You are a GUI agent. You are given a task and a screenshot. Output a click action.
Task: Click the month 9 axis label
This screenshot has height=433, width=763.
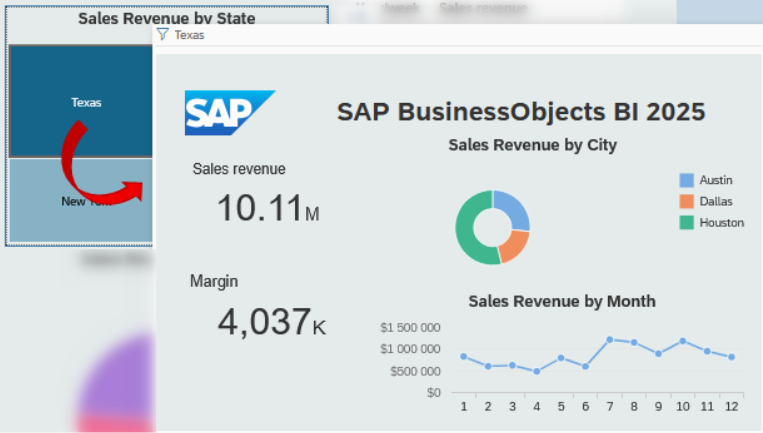[658, 406]
